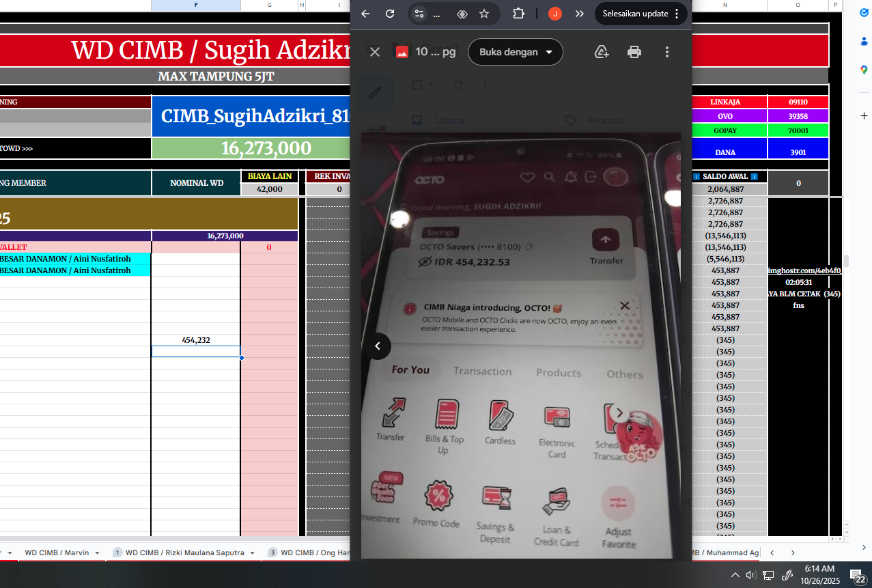Open Google Maps side panel icon
872x588 pixels.
coord(864,70)
